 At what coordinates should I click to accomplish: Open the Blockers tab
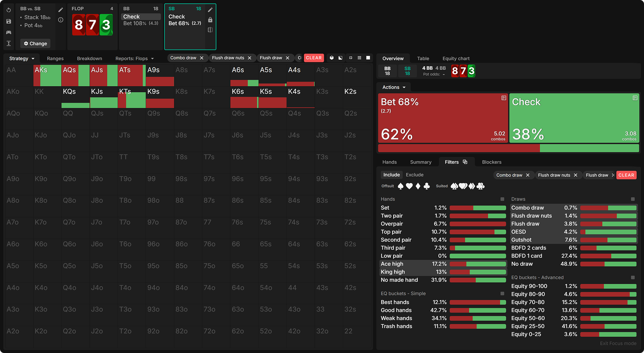point(491,162)
